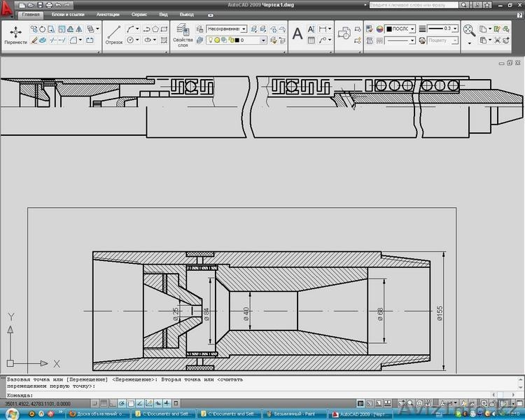This screenshot has width=525, height=420.
Task: Select the Line (Отрезок) tool
Action: [114, 35]
